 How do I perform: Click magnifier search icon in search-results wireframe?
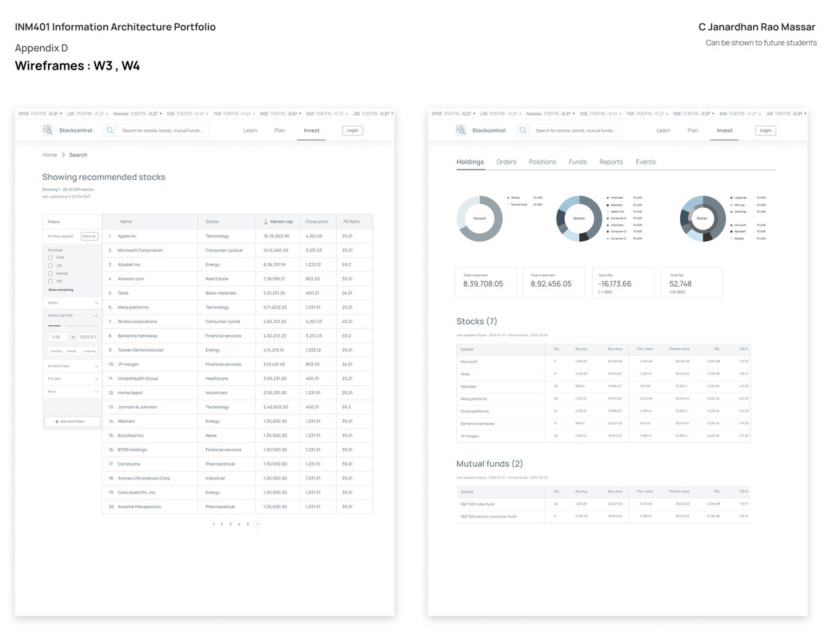click(x=110, y=130)
